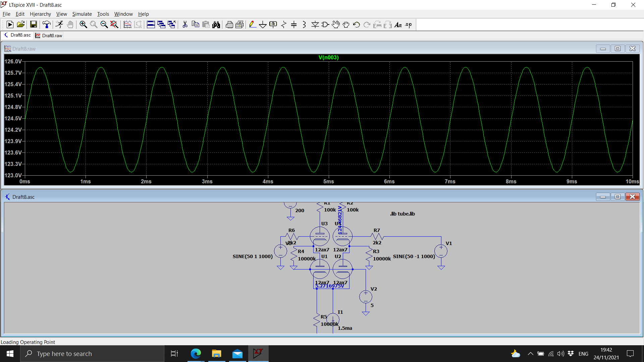Minimize the Draft8.raw plot window
Viewport: 644px width, 362px height.
pyautogui.click(x=603, y=49)
